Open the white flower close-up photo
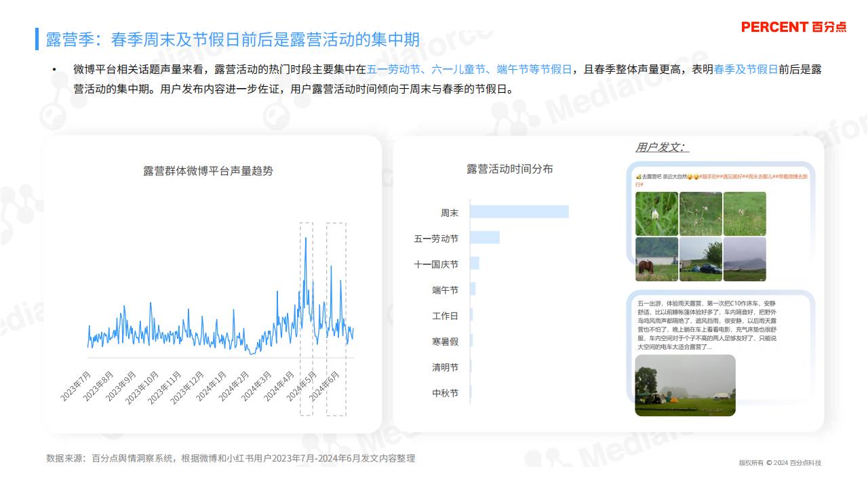 pos(656,213)
